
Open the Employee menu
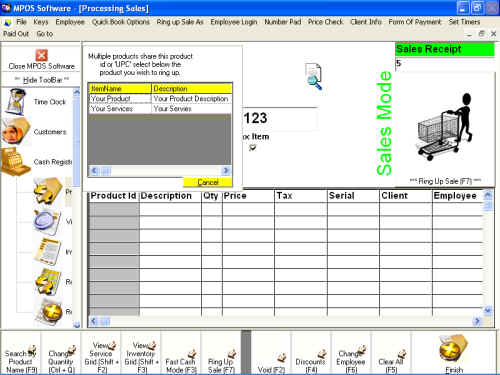coord(70,22)
